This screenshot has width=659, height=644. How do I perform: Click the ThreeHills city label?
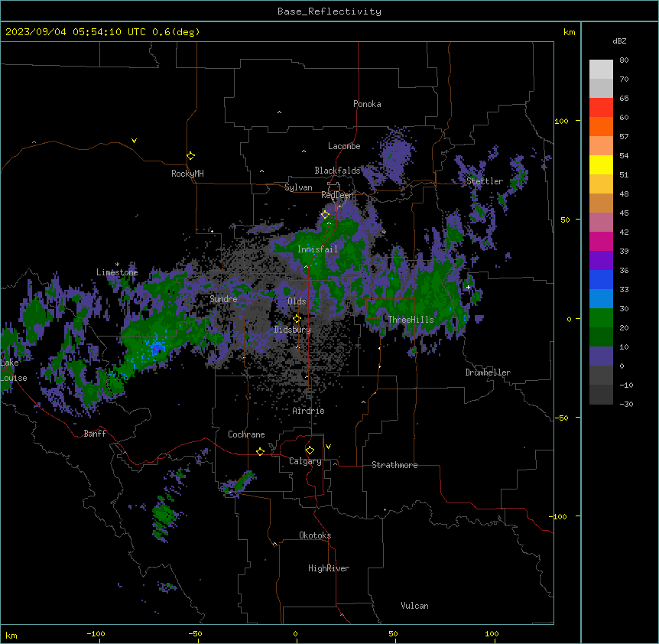pos(411,320)
